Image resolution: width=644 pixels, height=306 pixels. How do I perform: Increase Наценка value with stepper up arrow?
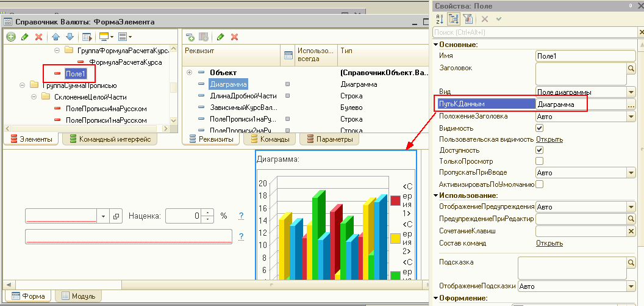[x=208, y=213]
